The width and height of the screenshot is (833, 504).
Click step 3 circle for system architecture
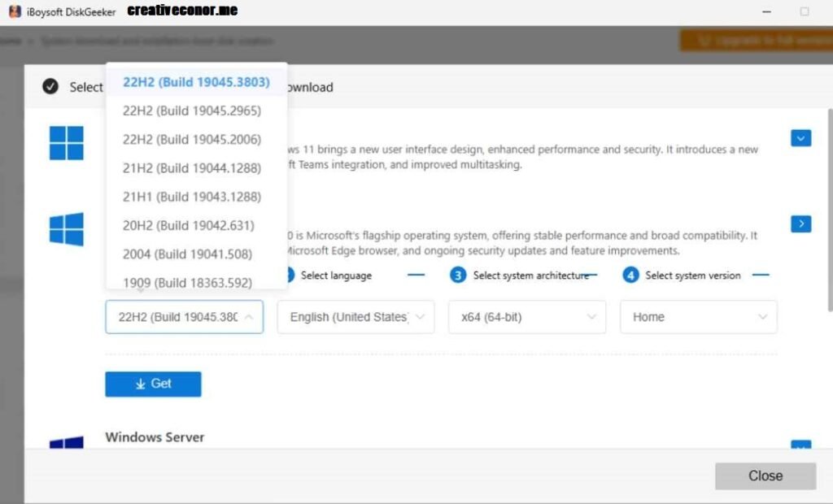click(458, 275)
